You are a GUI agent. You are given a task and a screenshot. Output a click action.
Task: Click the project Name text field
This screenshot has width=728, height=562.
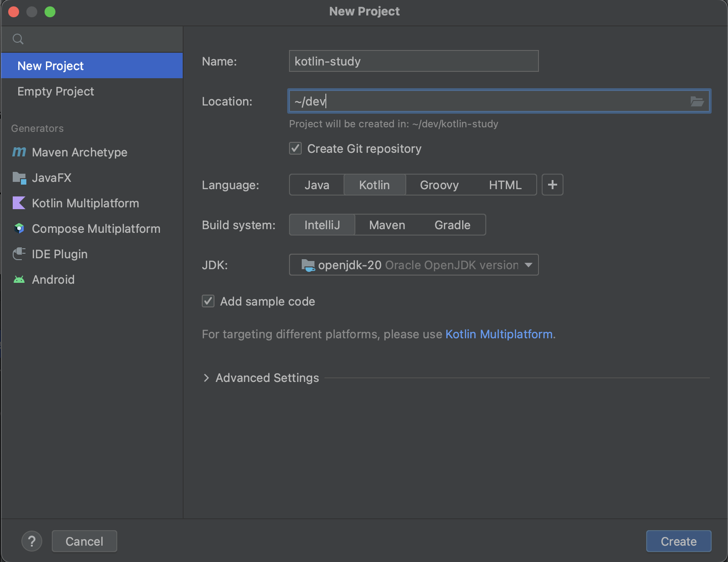point(414,61)
